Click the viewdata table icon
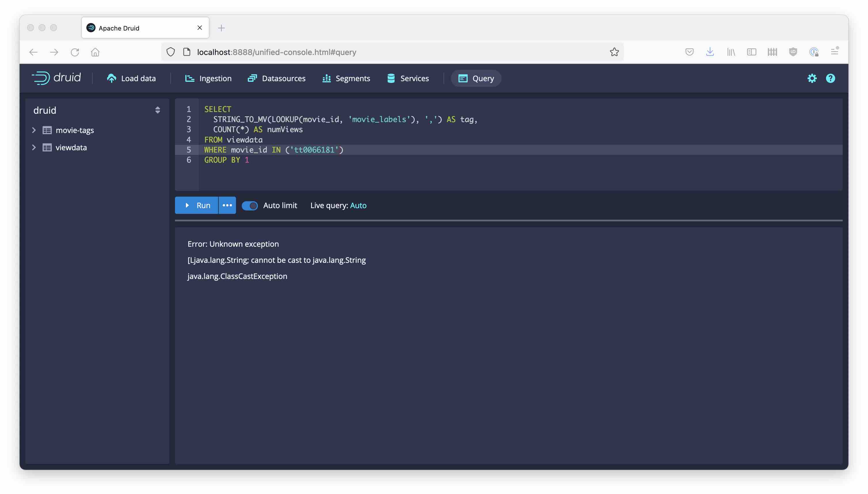Viewport: 868px width, 494px height. pos(47,148)
